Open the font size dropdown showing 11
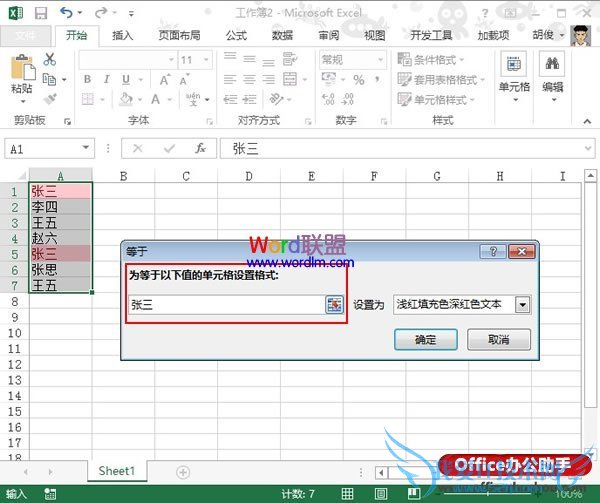 [x=206, y=60]
